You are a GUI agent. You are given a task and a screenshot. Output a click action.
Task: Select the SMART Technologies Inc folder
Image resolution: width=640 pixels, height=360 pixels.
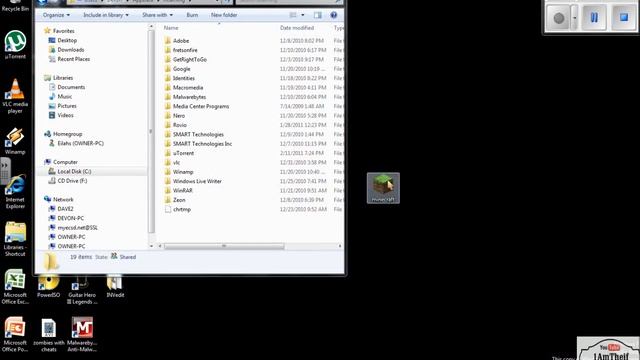pos(202,144)
